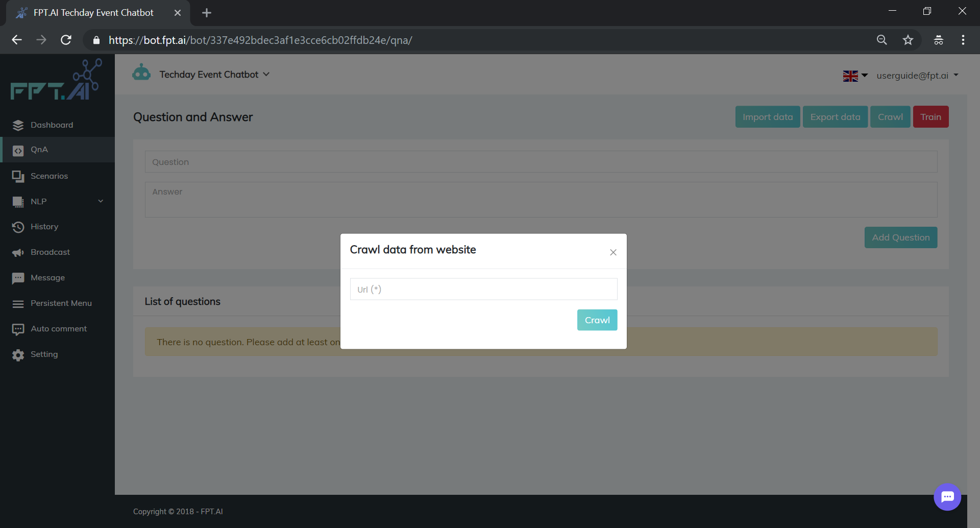Screen dimensions: 980x528
Task: Go back in the browser
Action: [x=17, y=40]
